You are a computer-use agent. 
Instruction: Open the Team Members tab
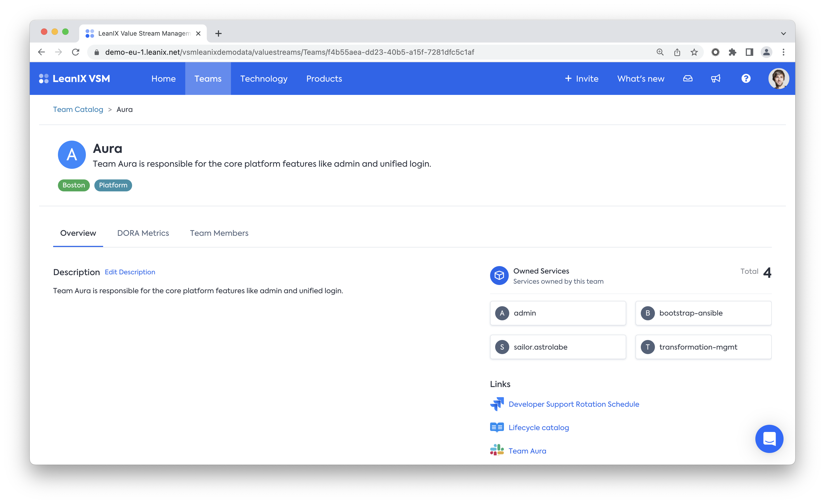[219, 233]
